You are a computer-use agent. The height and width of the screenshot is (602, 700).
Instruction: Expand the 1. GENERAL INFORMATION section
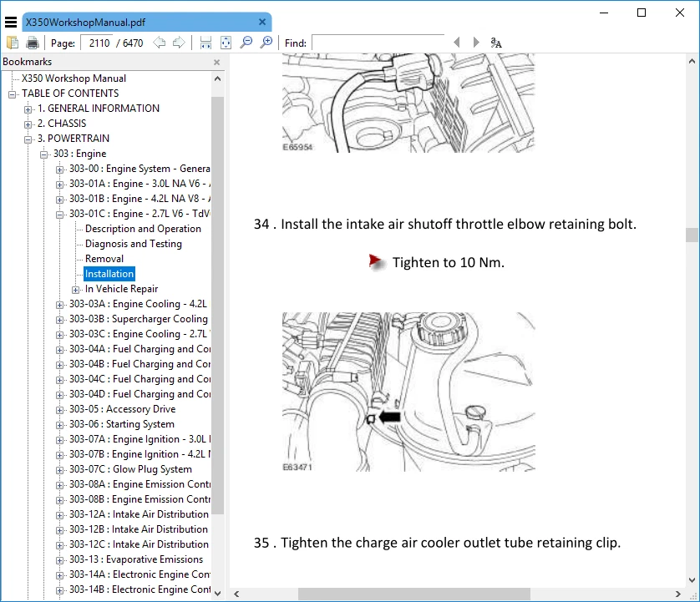pyautogui.click(x=26, y=108)
